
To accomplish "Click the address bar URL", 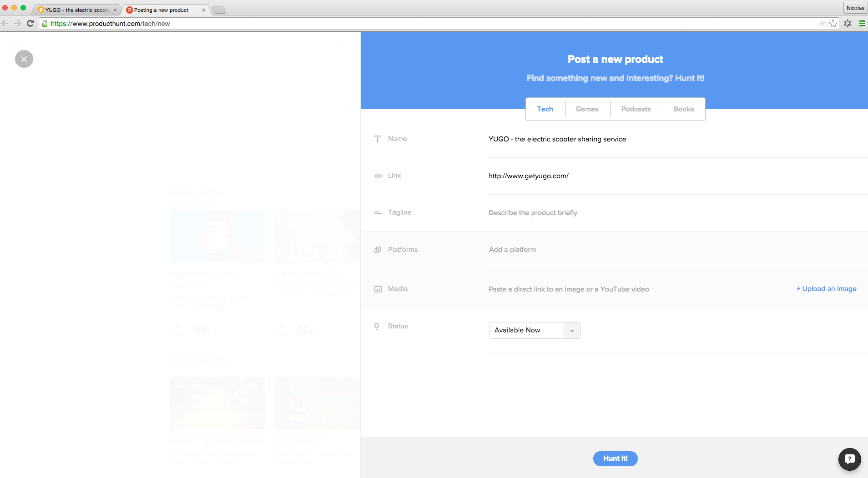I will coord(110,24).
